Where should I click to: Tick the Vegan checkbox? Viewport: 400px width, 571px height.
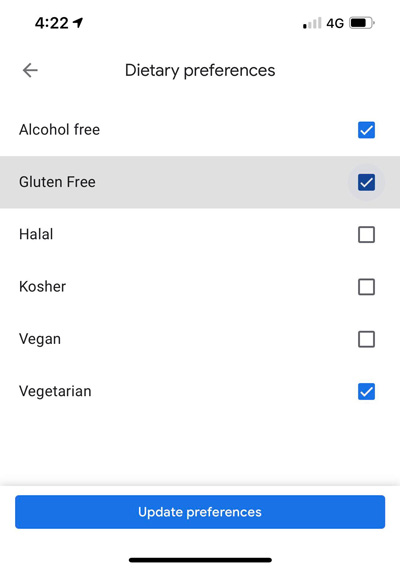point(366,339)
